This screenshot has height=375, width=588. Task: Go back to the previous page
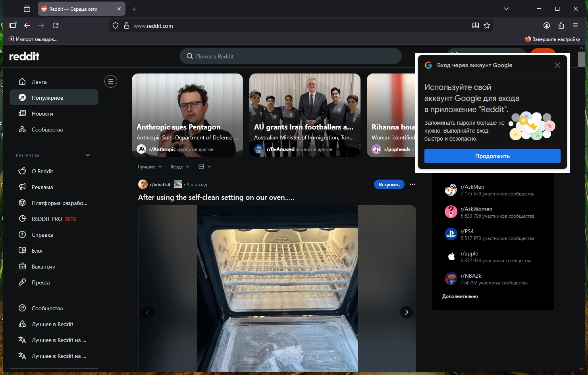click(x=27, y=25)
